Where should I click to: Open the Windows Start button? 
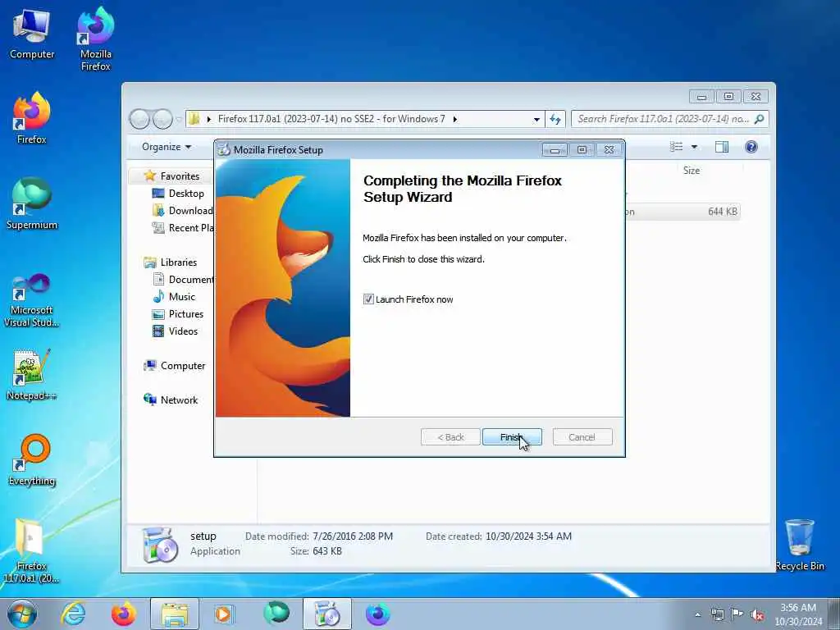click(22, 614)
